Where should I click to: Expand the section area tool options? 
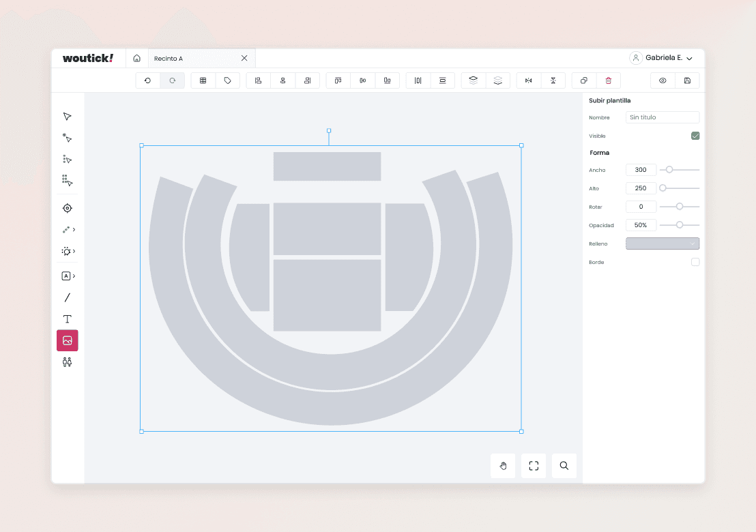tap(69, 276)
